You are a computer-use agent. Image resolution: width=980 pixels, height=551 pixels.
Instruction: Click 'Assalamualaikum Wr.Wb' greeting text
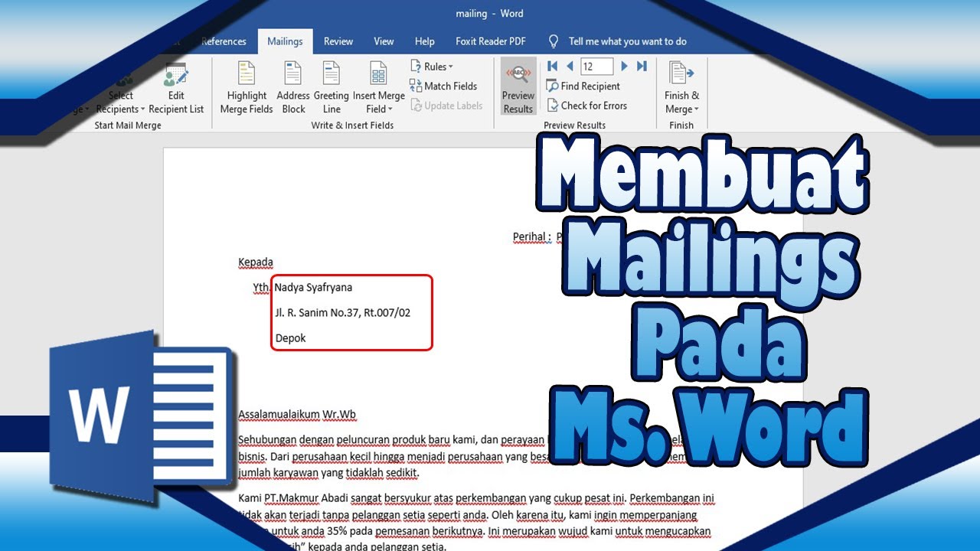[297, 415]
